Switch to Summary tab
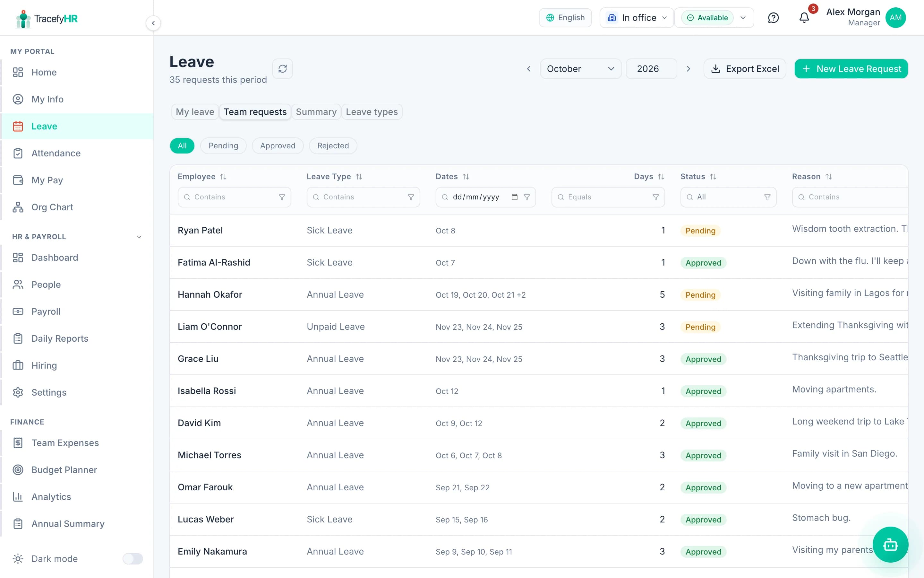 (316, 112)
